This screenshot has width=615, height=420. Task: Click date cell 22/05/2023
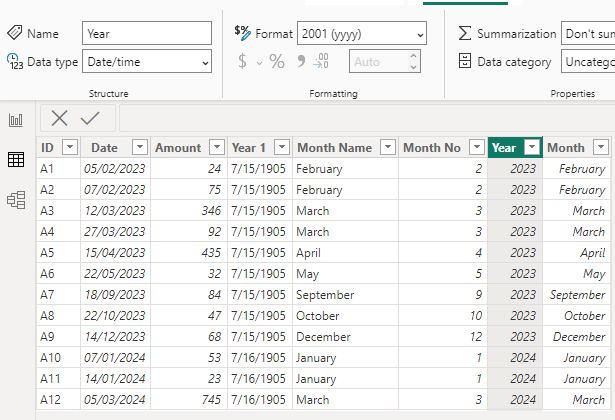click(x=115, y=274)
